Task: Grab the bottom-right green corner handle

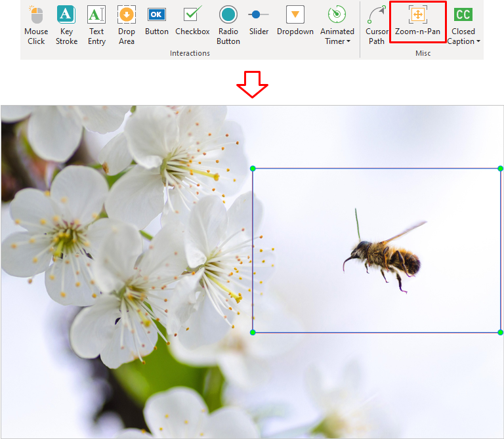Action: [500, 333]
